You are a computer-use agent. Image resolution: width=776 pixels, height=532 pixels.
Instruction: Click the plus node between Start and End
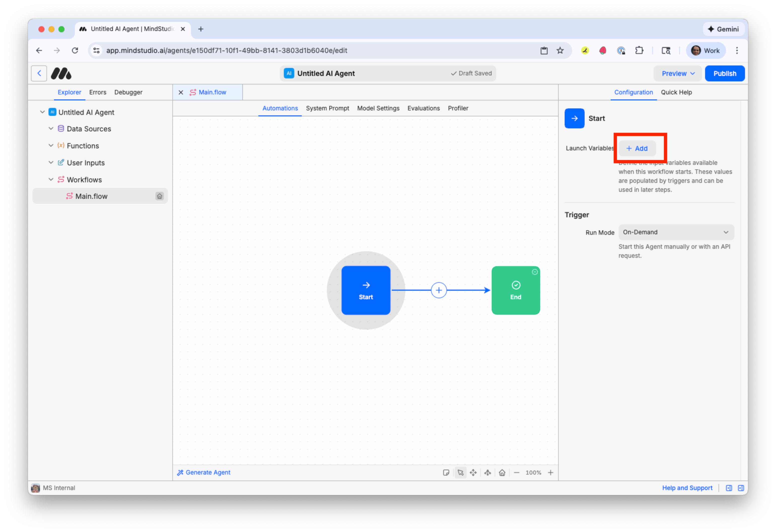[x=439, y=290]
